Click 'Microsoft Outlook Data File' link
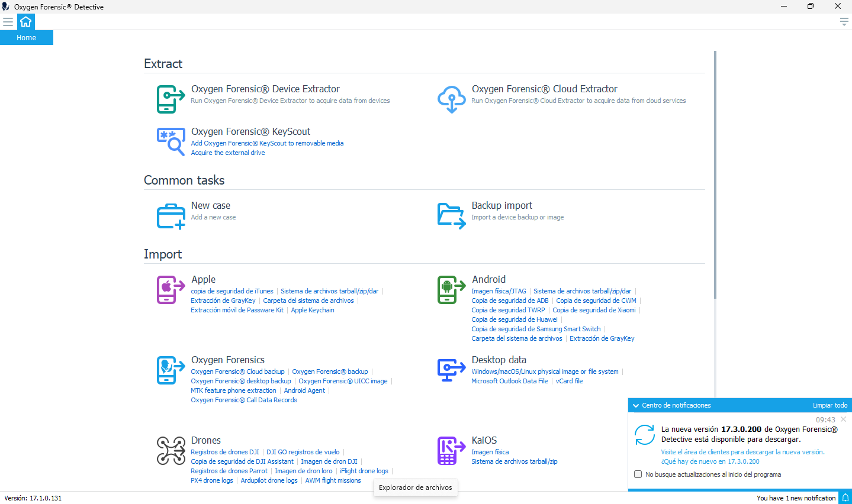852x504 pixels. tap(510, 381)
